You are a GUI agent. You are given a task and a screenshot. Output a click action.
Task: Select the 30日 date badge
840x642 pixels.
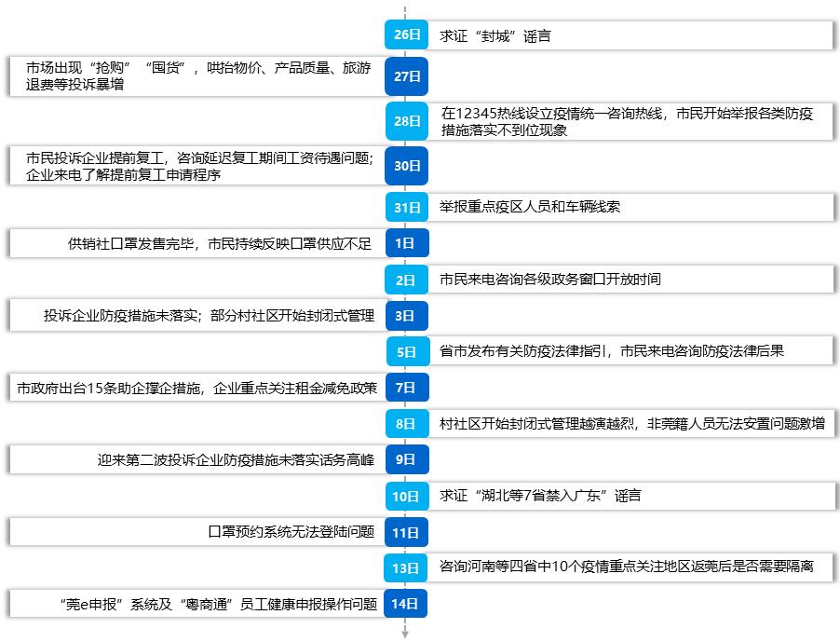point(407,166)
